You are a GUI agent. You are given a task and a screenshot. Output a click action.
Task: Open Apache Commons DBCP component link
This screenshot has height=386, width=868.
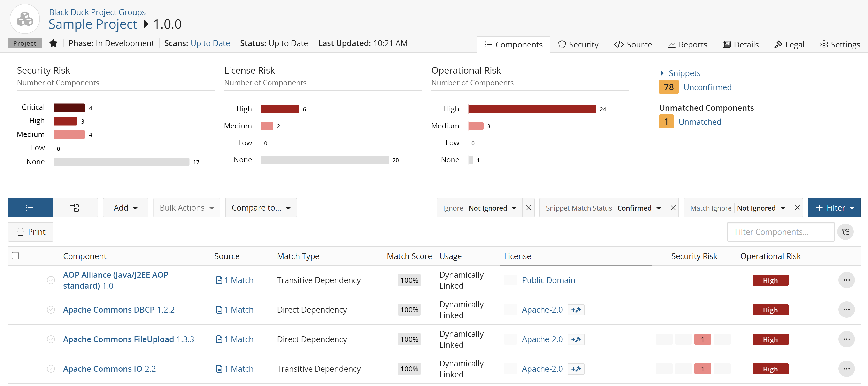pos(119,310)
